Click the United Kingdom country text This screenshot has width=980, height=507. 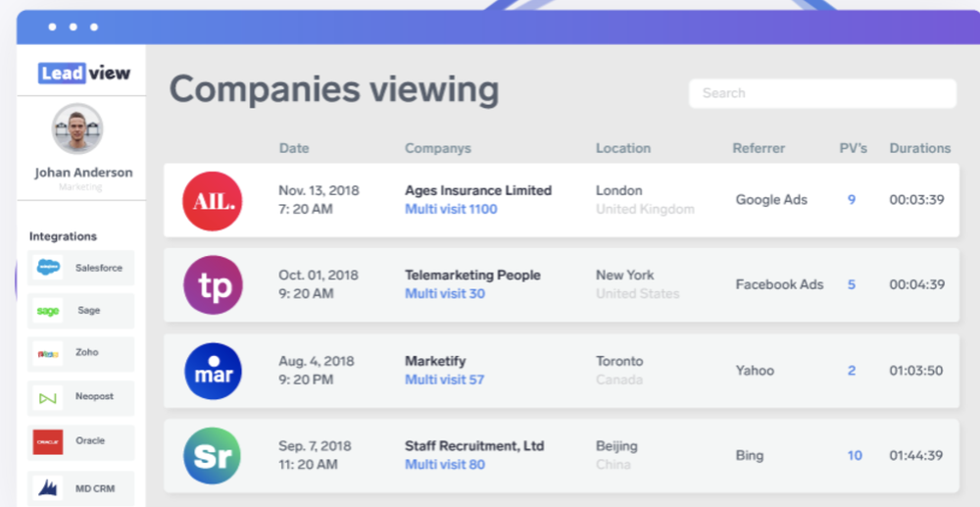pos(645,209)
